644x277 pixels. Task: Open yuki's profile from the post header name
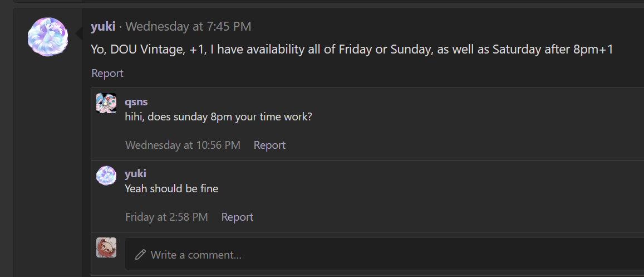102,27
